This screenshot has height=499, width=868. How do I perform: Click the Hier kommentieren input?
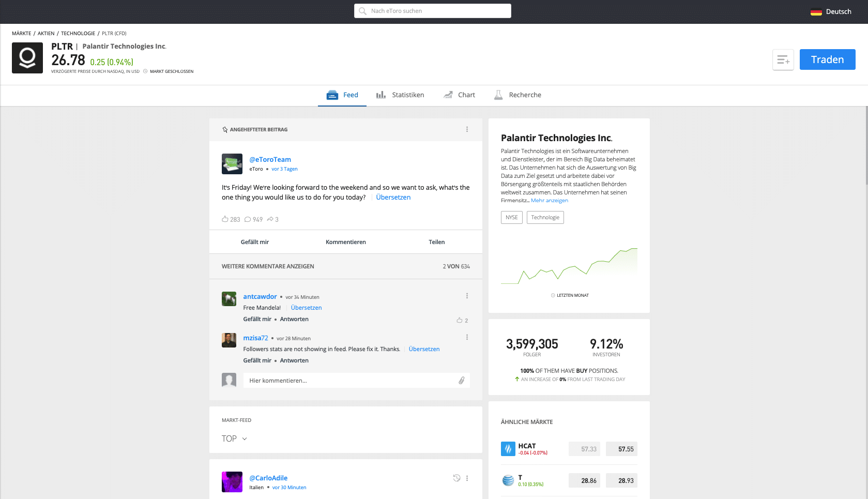coord(357,381)
